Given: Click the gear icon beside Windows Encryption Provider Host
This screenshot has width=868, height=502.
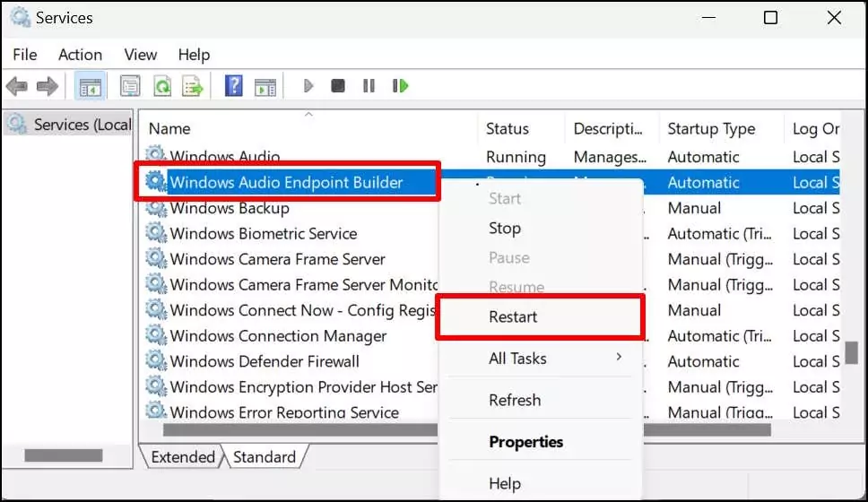Looking at the screenshot, I should pos(155,385).
